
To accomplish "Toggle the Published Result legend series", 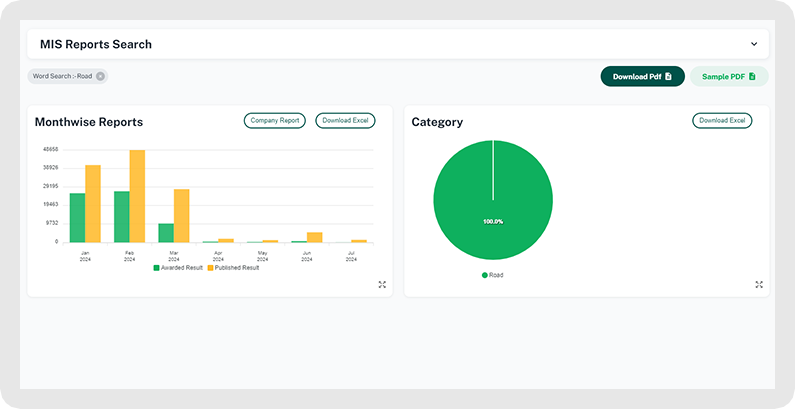I will 234,268.
